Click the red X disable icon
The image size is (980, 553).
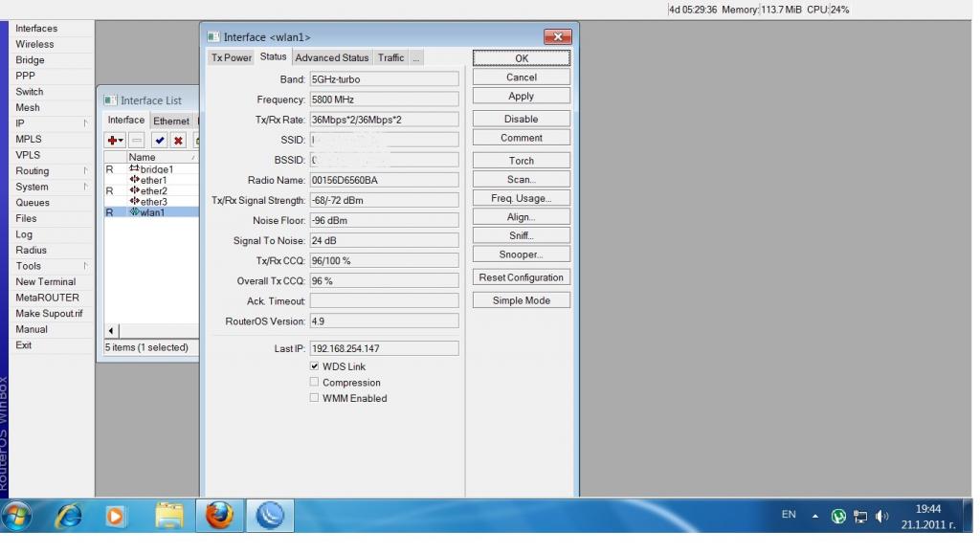[x=177, y=141]
